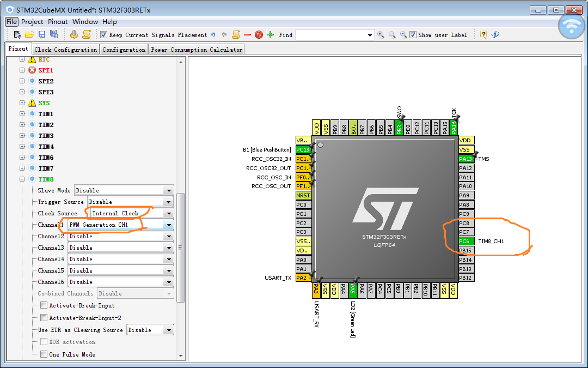Click the first magnifier zoom icon
The width and height of the screenshot is (588, 368).
pyautogui.click(x=381, y=34)
